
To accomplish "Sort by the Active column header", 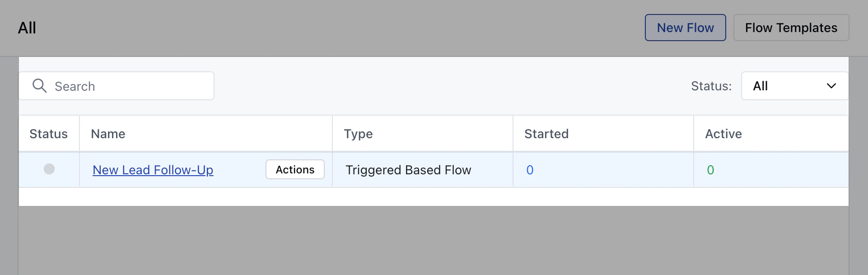I will click(723, 134).
